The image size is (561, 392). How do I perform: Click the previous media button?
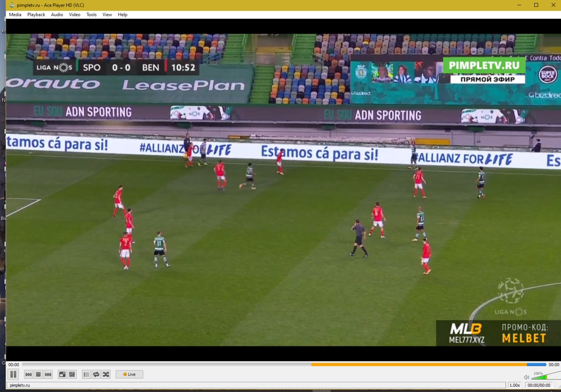28,374
